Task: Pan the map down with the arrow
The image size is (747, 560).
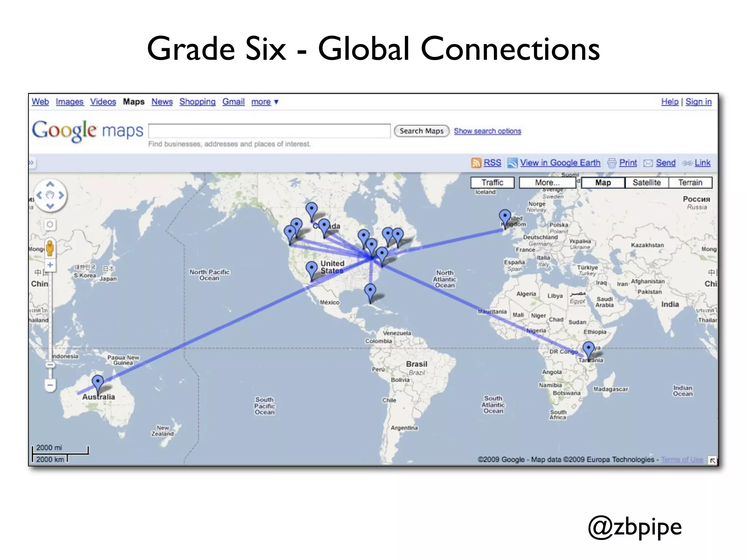Action: pos(50,206)
